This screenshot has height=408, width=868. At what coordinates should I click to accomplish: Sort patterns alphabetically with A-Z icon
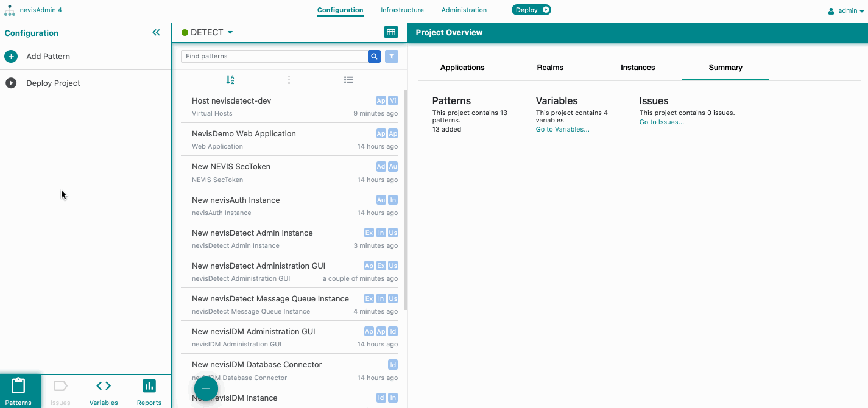coord(230,80)
